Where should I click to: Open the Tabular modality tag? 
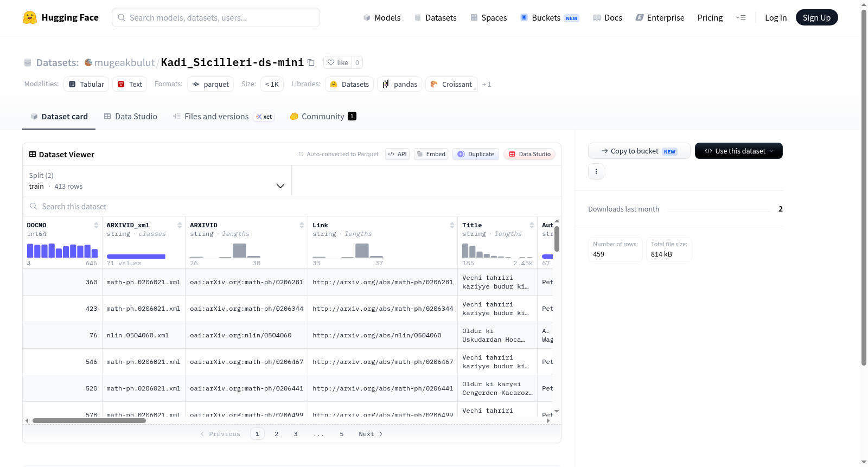pos(86,84)
